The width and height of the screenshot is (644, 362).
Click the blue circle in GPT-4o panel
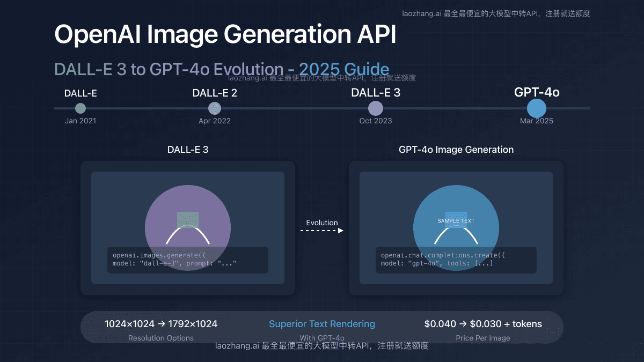pyautogui.click(x=456, y=228)
